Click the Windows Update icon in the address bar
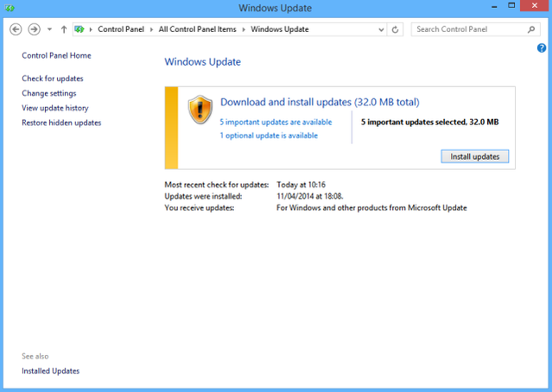Screen dimensions: 552x392 (x=79, y=29)
